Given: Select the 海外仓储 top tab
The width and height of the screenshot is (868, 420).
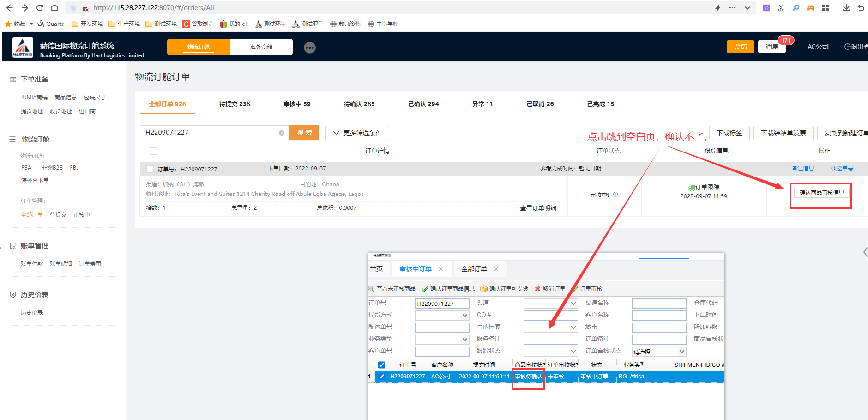Looking at the screenshot, I should pyautogui.click(x=261, y=47).
